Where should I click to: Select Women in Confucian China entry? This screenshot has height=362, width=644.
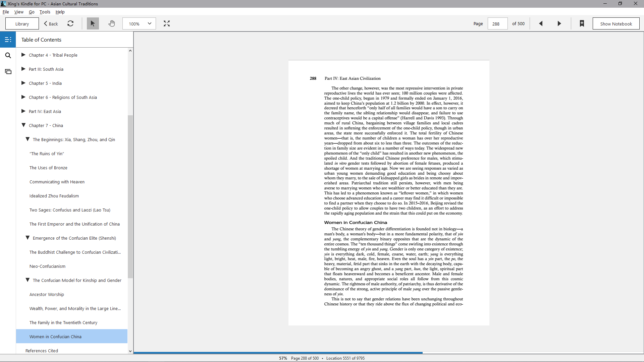point(72,337)
